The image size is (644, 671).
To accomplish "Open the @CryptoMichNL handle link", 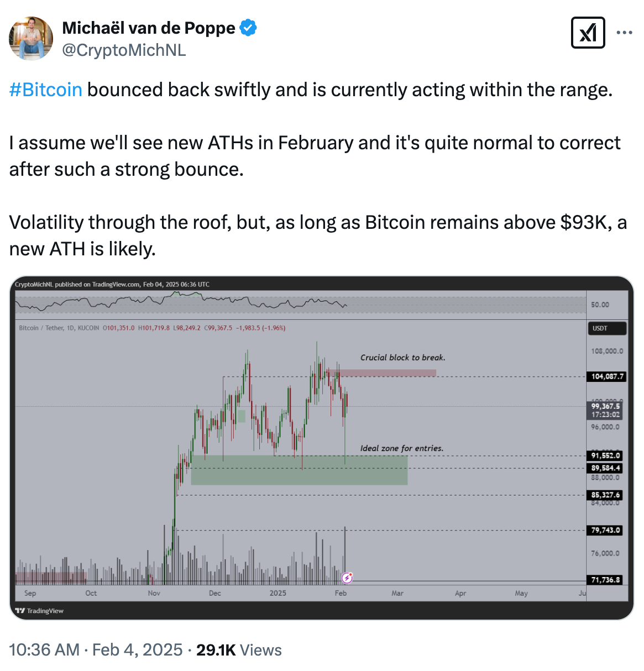I will 124,50.
